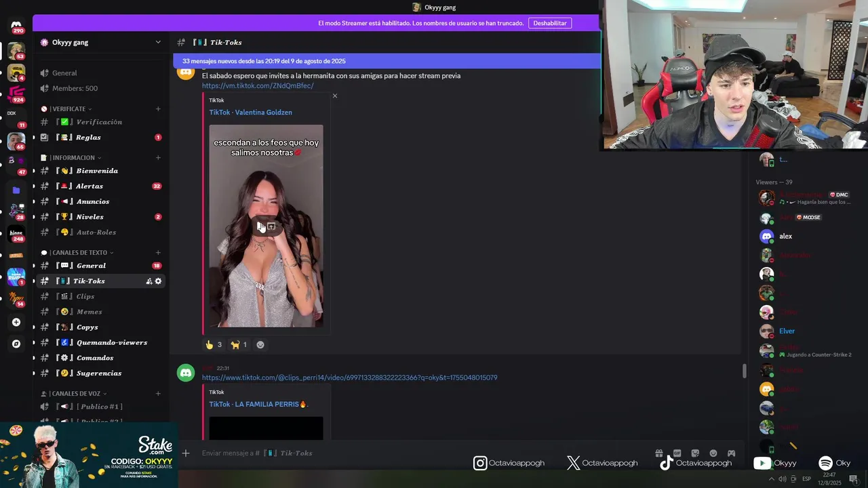The width and height of the screenshot is (868, 488).
Task: Click alex Discord avatar in member list
Action: point(767,236)
